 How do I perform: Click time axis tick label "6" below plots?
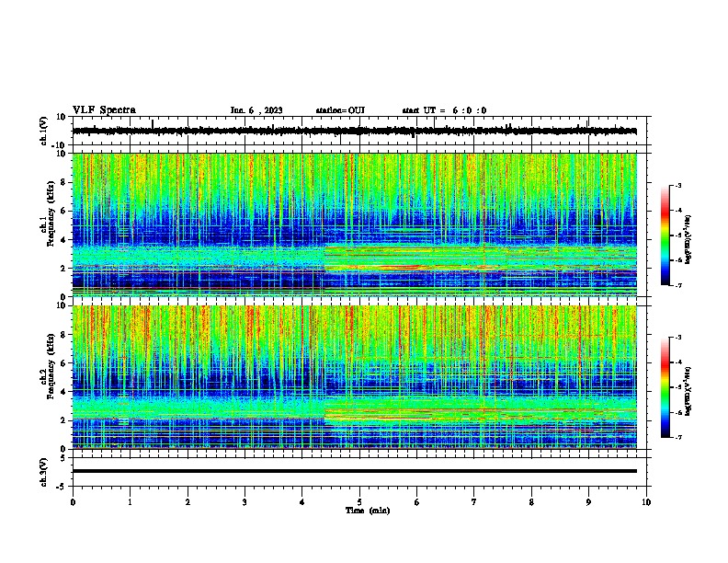417,502
